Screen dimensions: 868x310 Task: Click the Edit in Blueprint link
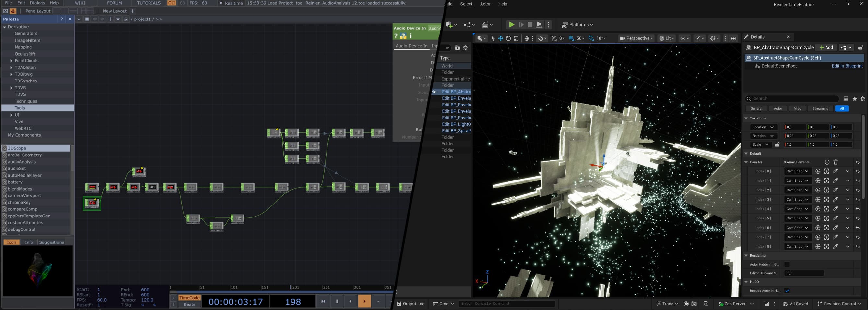click(847, 66)
